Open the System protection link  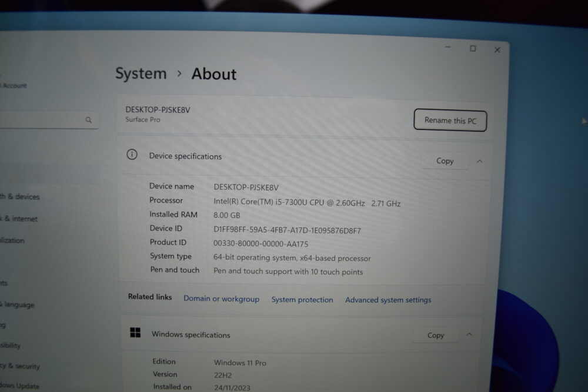click(302, 299)
